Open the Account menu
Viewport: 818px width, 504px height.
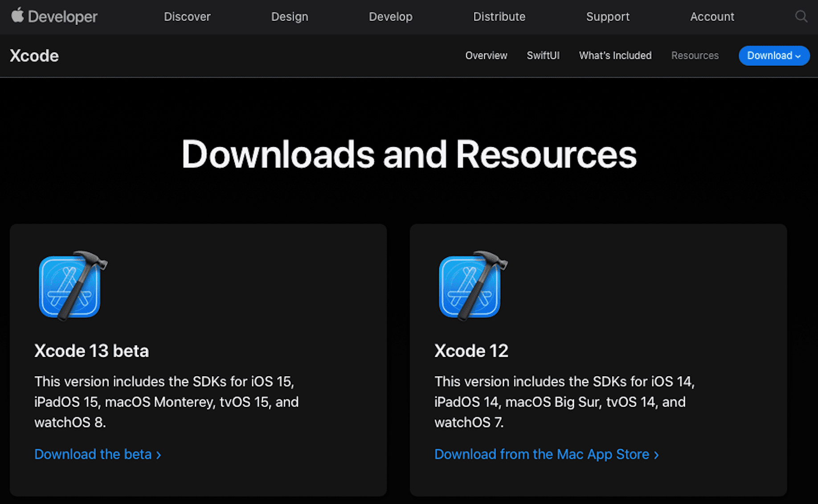(x=712, y=16)
